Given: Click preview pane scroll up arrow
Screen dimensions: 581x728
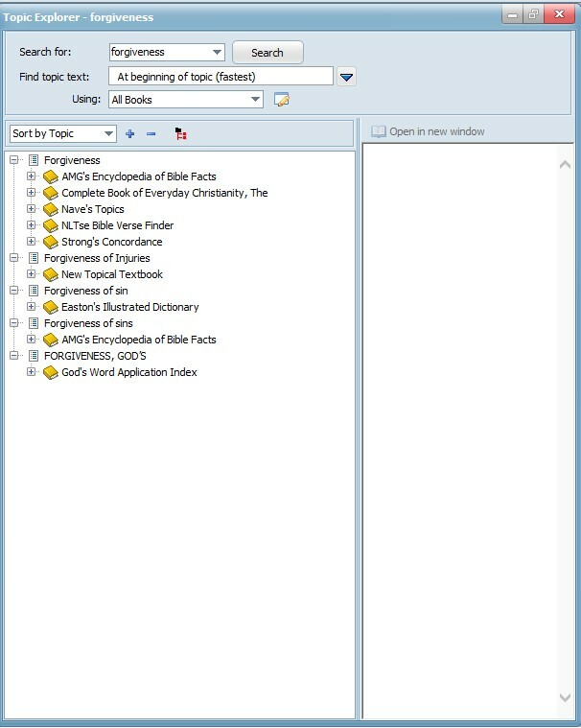Looking at the screenshot, I should pos(565,164).
